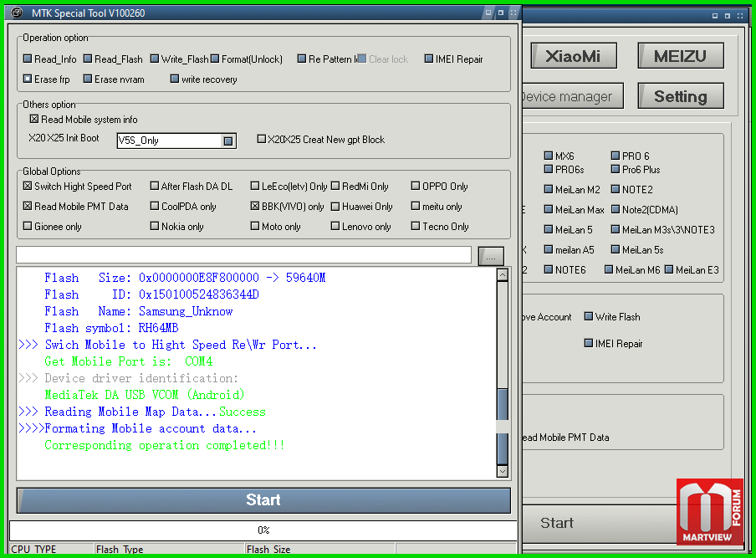Click the background window Start button
This screenshot has width=756, height=558.
pyautogui.click(x=600, y=523)
